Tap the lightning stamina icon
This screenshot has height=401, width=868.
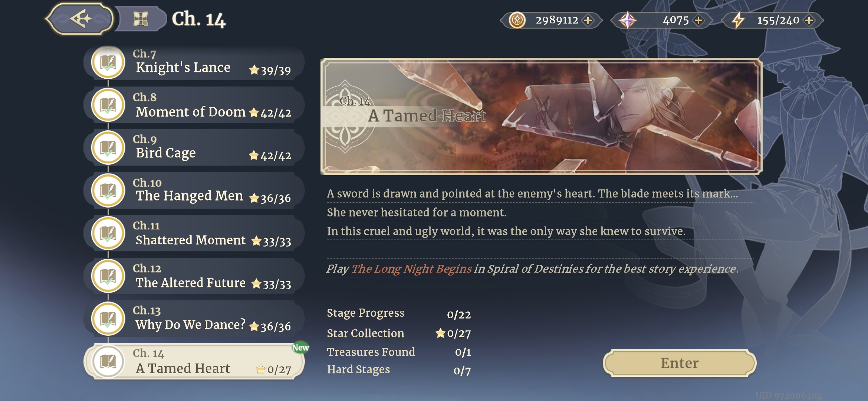(x=738, y=20)
